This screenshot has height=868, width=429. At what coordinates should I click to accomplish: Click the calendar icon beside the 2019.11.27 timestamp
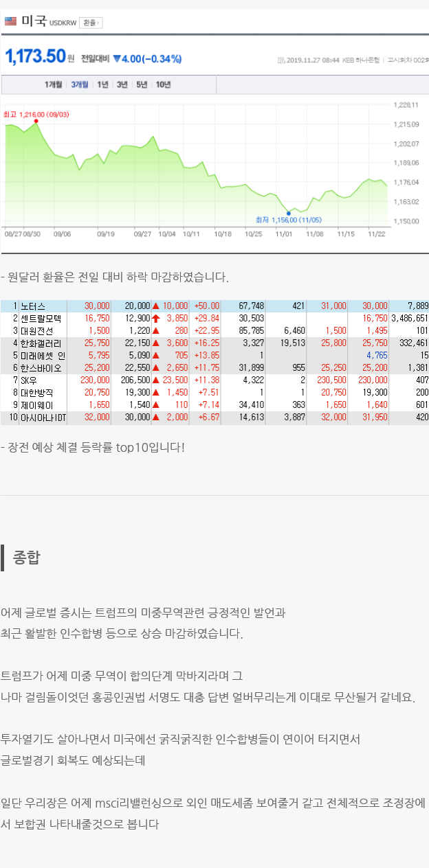[280, 60]
